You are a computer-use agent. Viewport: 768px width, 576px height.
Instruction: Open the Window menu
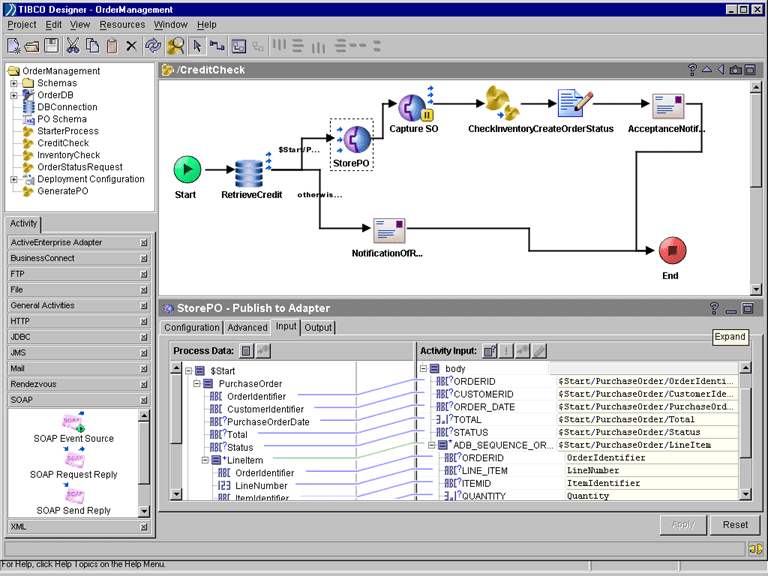170,24
